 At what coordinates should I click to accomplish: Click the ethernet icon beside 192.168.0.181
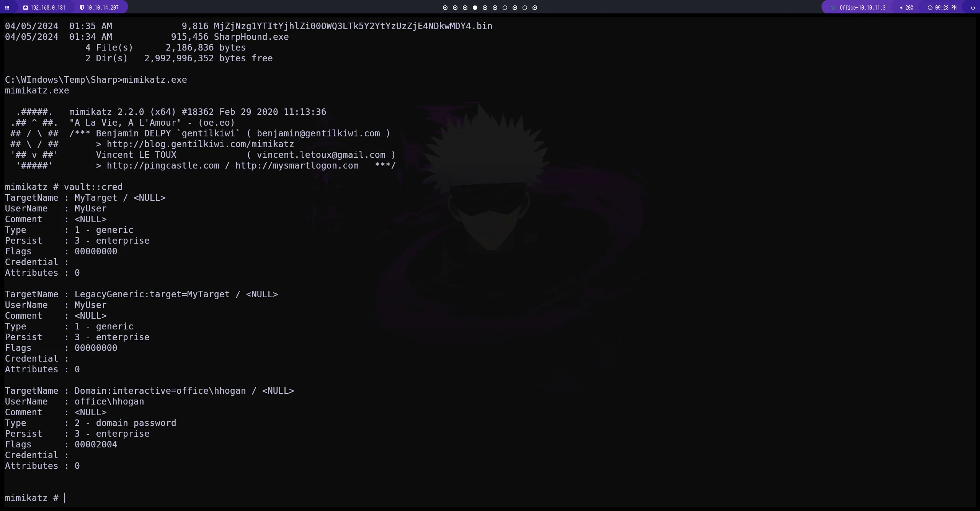tap(26, 8)
